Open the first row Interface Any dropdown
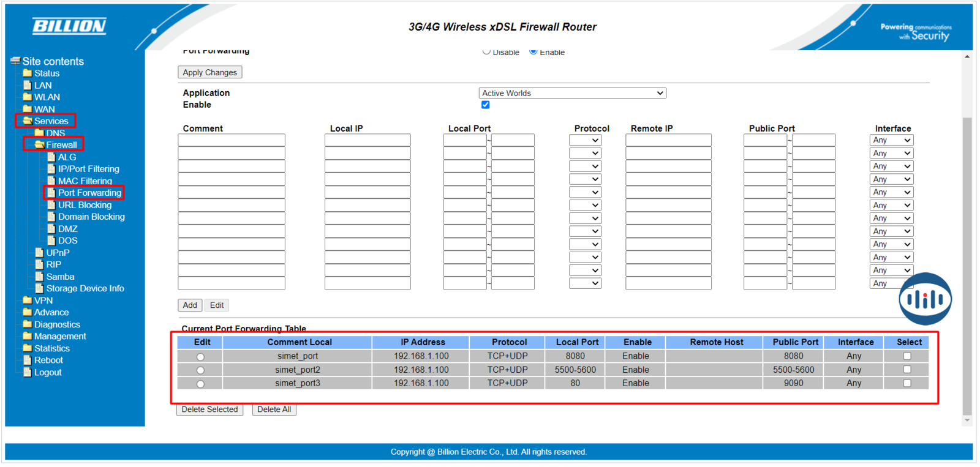980x467 pixels. (x=891, y=140)
